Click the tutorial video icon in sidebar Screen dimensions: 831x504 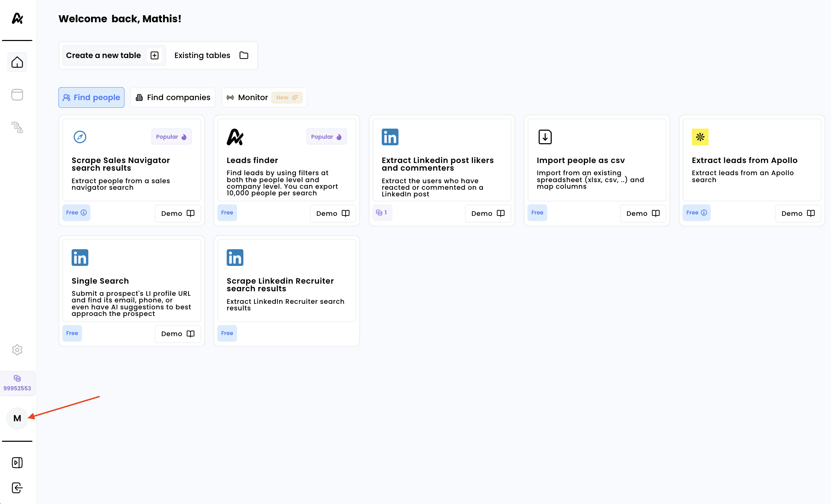point(17,463)
